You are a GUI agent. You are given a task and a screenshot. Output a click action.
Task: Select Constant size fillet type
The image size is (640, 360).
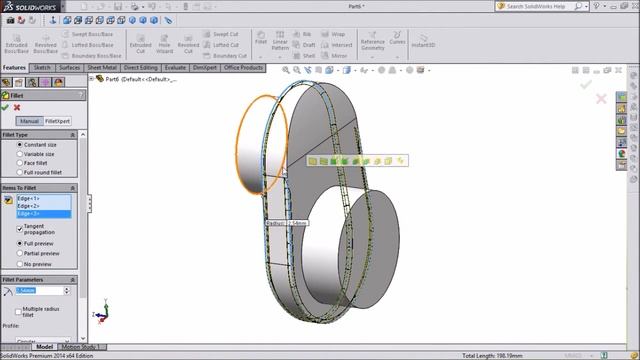[x=19, y=144]
